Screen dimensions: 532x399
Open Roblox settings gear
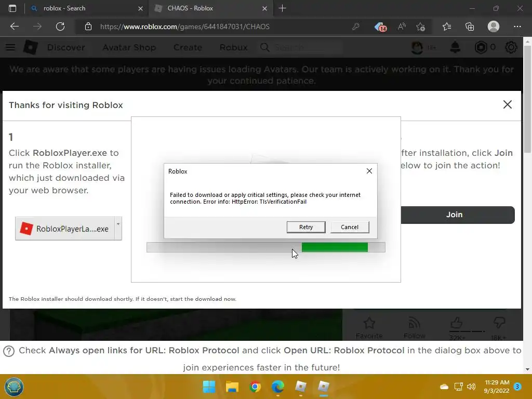tap(511, 47)
